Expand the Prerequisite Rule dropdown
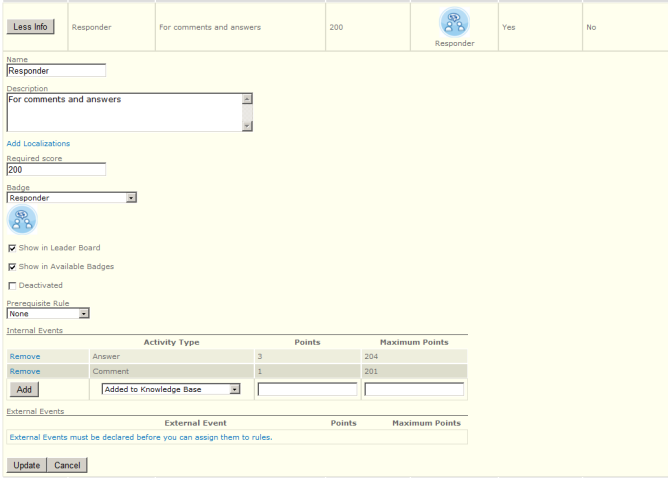The width and height of the screenshot is (668, 478). pos(48,313)
